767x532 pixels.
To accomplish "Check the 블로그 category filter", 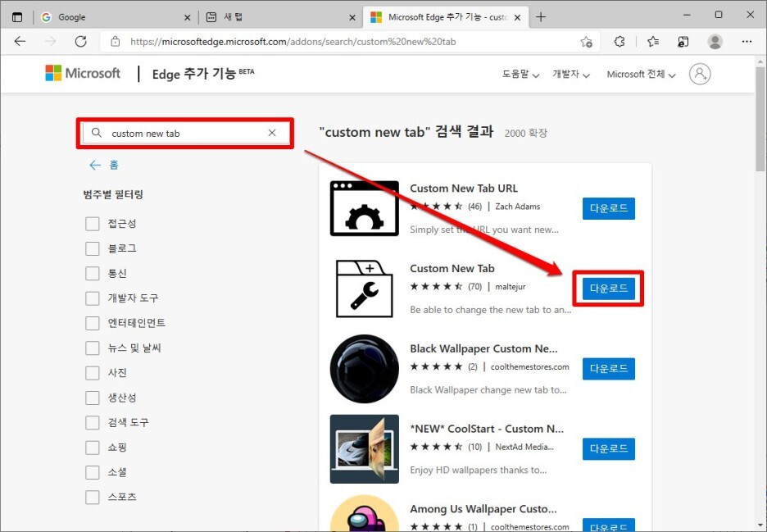I will pos(93,248).
